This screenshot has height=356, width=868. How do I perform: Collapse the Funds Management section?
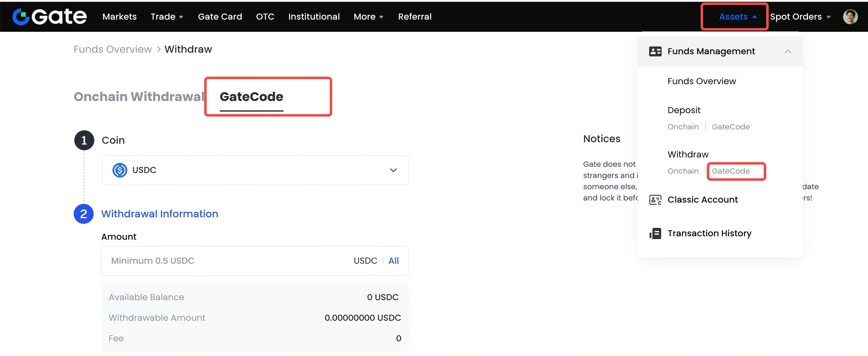[x=787, y=51]
